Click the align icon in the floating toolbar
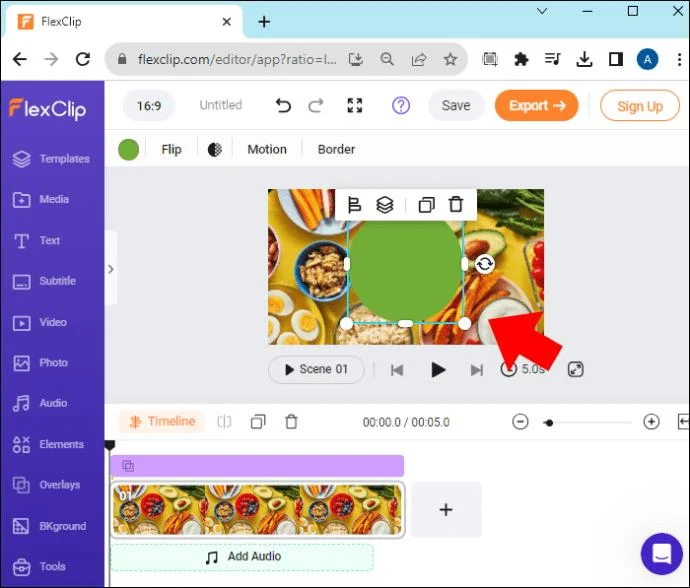The width and height of the screenshot is (690, 588). pos(354,205)
